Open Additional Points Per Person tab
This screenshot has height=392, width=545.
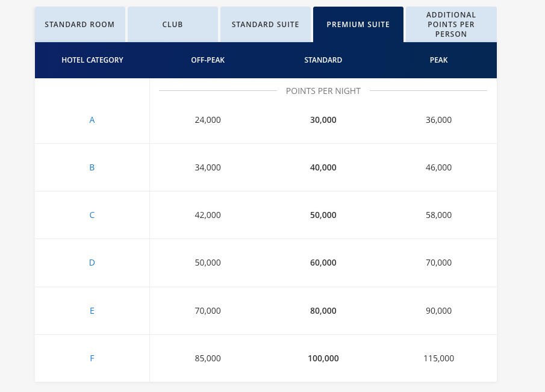coord(450,25)
